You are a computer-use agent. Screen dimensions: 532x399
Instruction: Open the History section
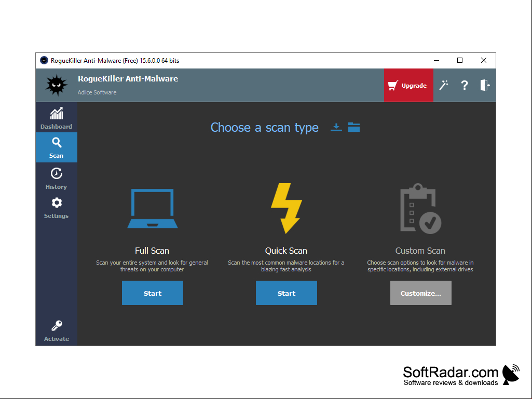tap(57, 178)
